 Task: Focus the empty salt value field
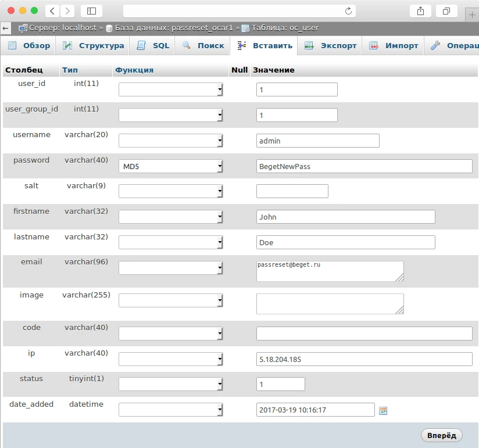[292, 192]
